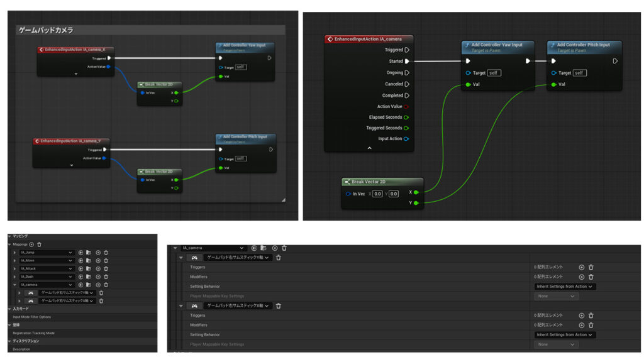
Task: Open first Inherit Settings from Action dropdown
Action: [565, 287]
